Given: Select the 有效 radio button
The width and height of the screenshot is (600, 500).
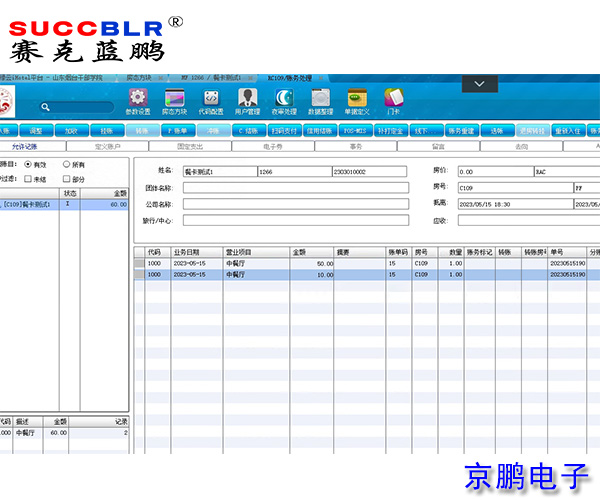Looking at the screenshot, I should (x=27, y=164).
